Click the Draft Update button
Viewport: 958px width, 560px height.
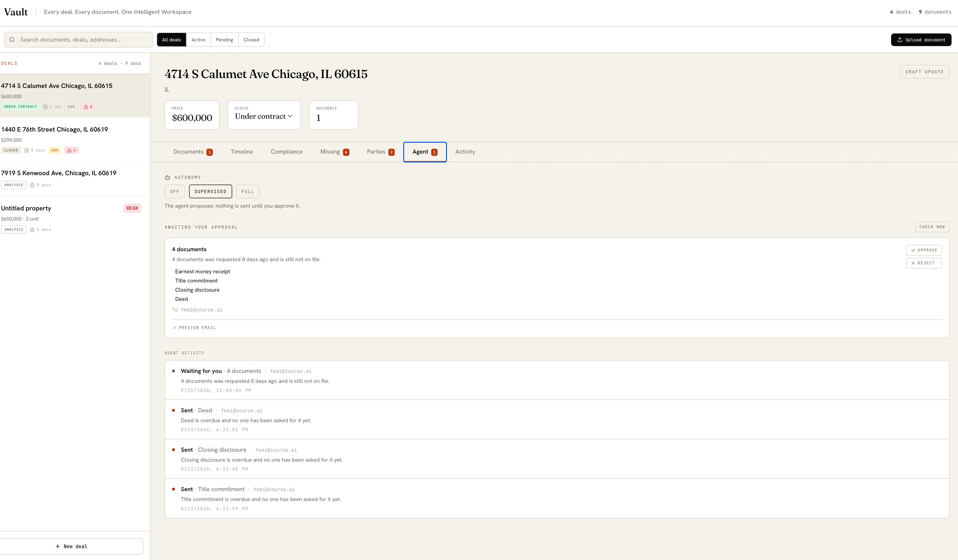pos(924,72)
